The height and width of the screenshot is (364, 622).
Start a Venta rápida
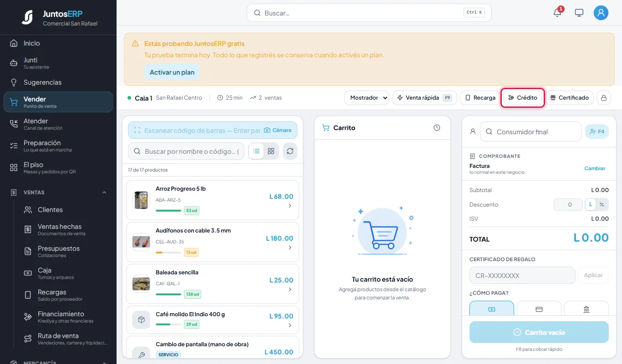(x=424, y=98)
